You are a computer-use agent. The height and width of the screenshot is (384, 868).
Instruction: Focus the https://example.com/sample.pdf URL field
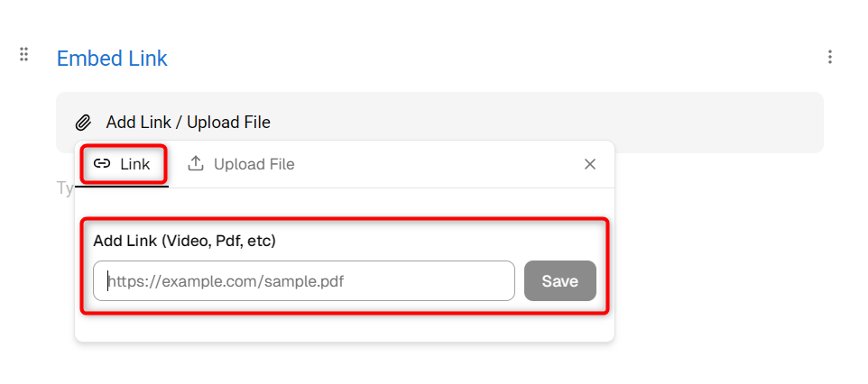[x=304, y=281]
